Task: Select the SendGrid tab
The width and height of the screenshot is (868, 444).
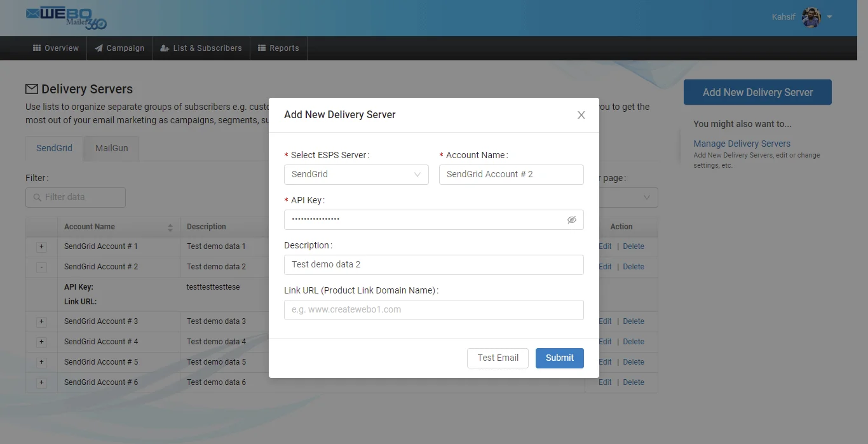Action: tap(54, 148)
